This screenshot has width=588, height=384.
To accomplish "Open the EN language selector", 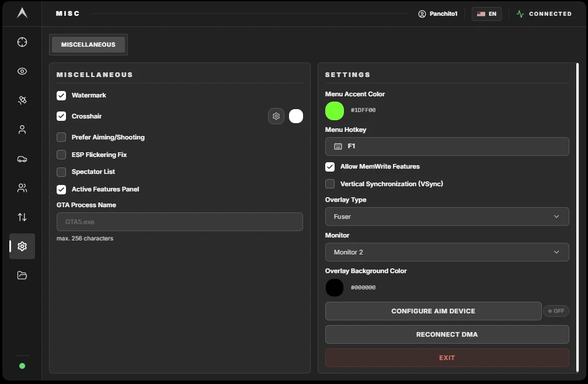I will tap(486, 14).
